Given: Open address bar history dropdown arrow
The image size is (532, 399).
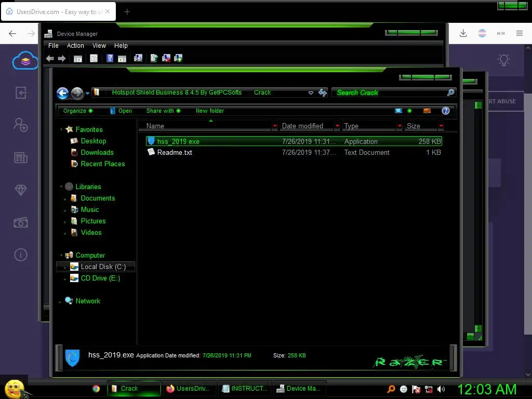Looking at the screenshot, I should (311, 93).
